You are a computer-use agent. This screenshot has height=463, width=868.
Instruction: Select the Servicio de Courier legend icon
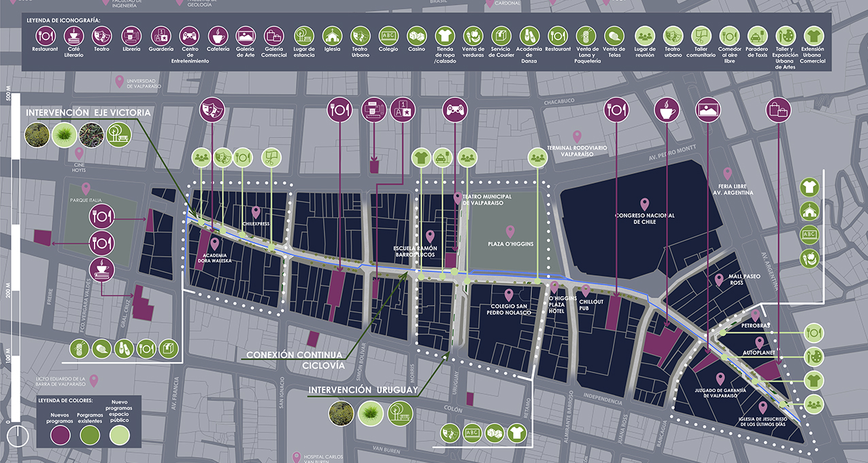pyautogui.click(x=501, y=36)
